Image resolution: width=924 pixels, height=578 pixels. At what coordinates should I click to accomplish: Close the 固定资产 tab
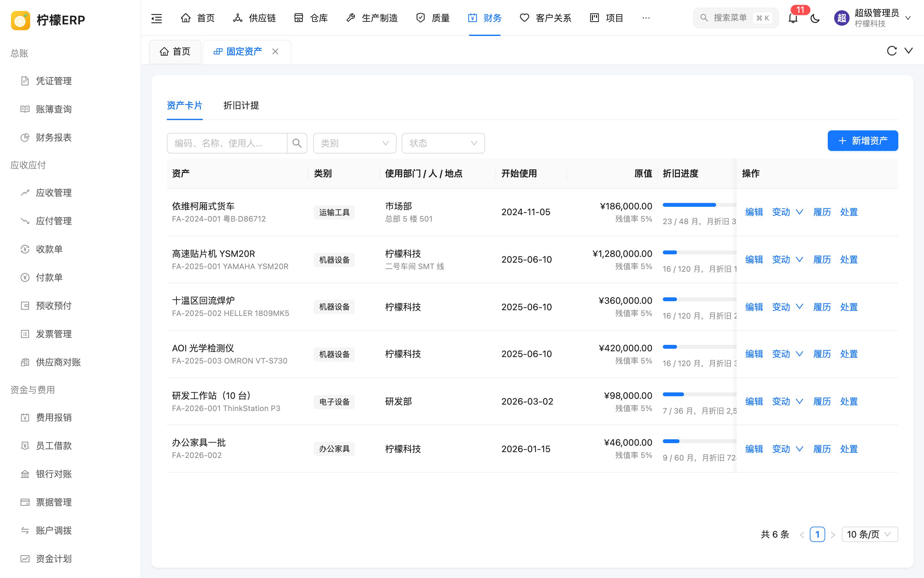point(275,51)
